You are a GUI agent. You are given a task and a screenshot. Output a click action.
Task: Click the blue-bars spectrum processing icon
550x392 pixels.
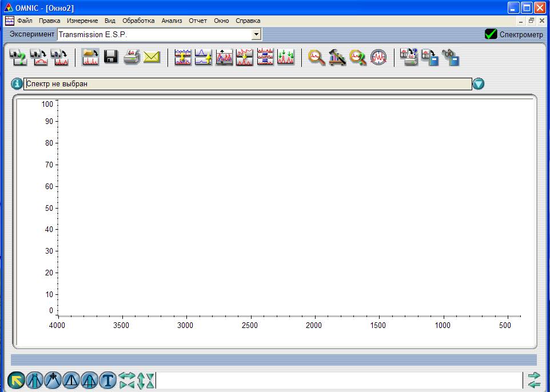click(265, 57)
